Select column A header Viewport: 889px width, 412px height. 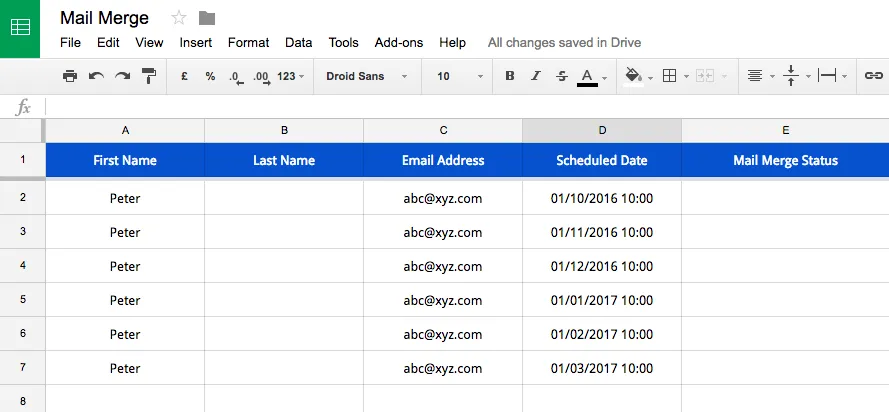click(x=125, y=130)
